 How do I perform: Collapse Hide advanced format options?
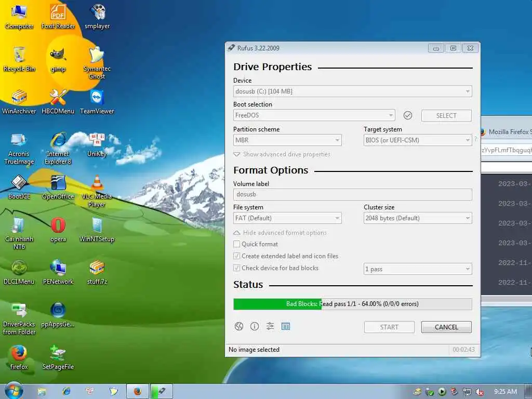click(x=280, y=233)
